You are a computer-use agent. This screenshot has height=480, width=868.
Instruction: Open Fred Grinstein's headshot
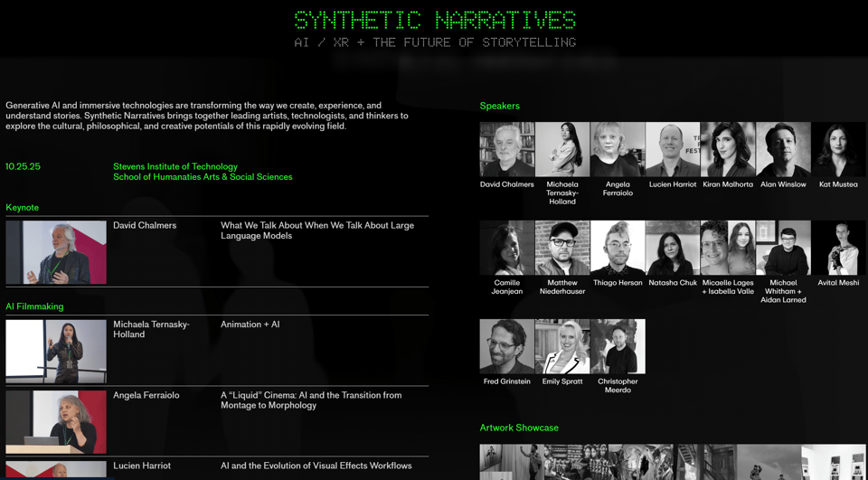pyautogui.click(x=507, y=346)
